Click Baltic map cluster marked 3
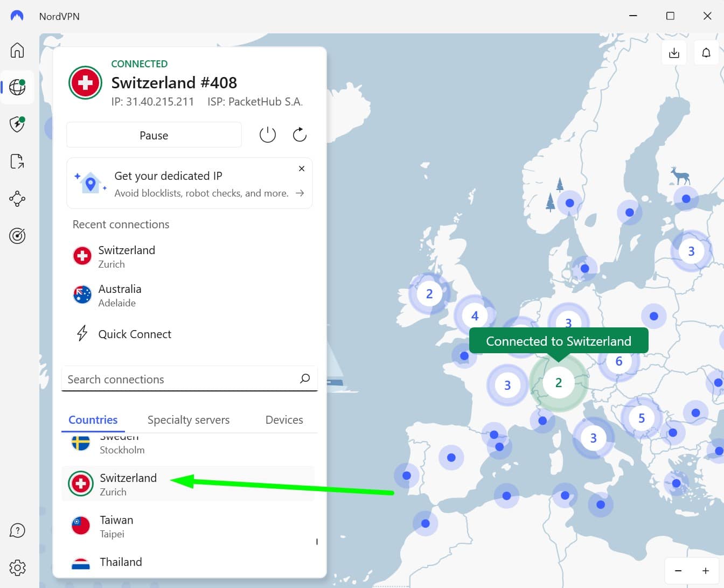The width and height of the screenshot is (724, 588). (691, 251)
